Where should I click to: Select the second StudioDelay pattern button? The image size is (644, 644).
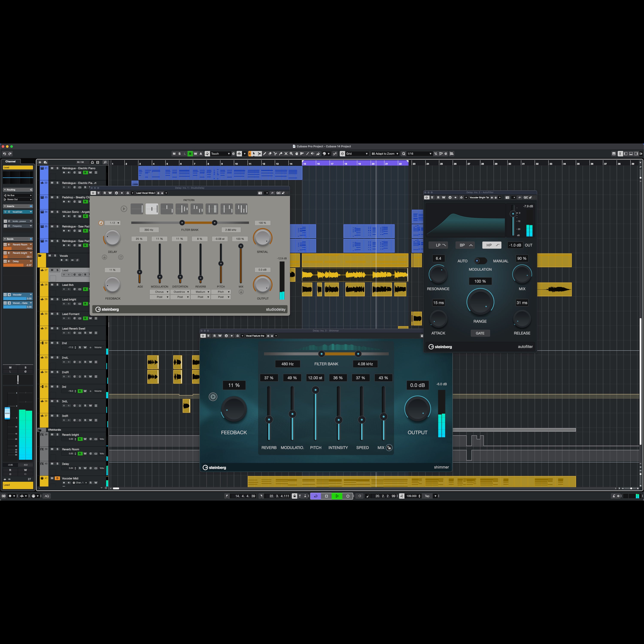coord(152,209)
